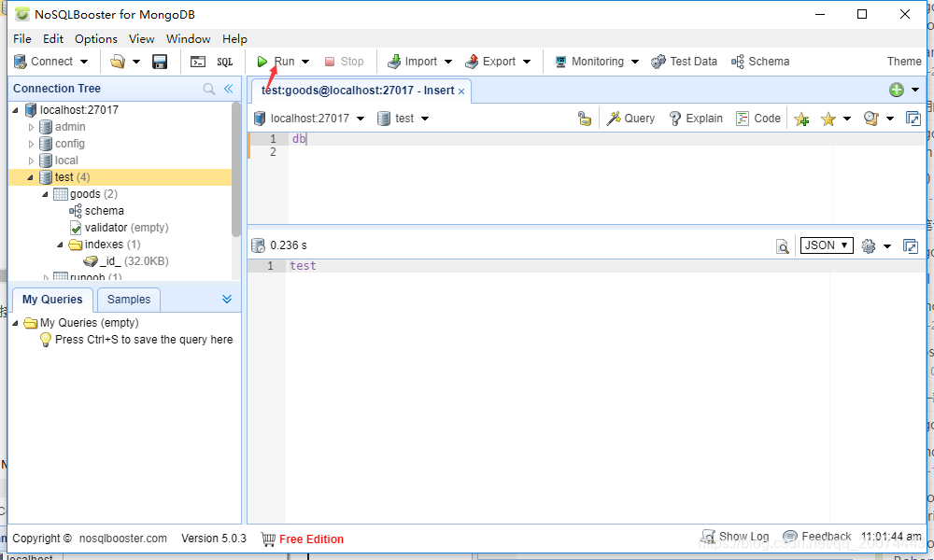The height and width of the screenshot is (560, 934).
Task: Click the Theme button
Action: tap(903, 62)
